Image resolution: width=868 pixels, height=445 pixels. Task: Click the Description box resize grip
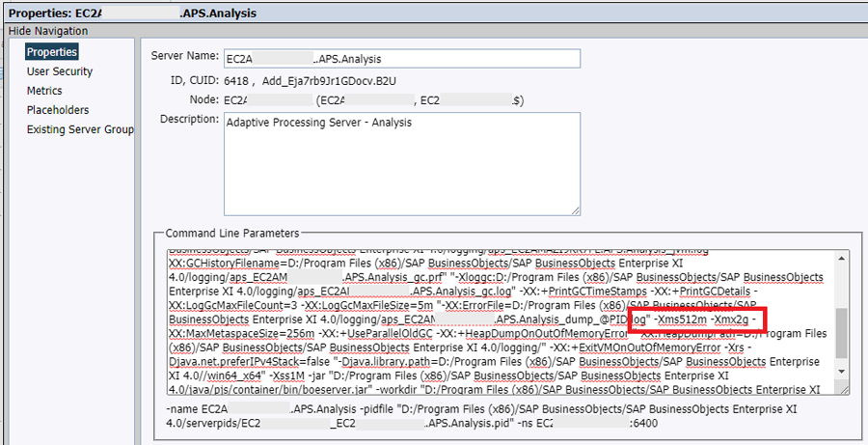click(576, 210)
